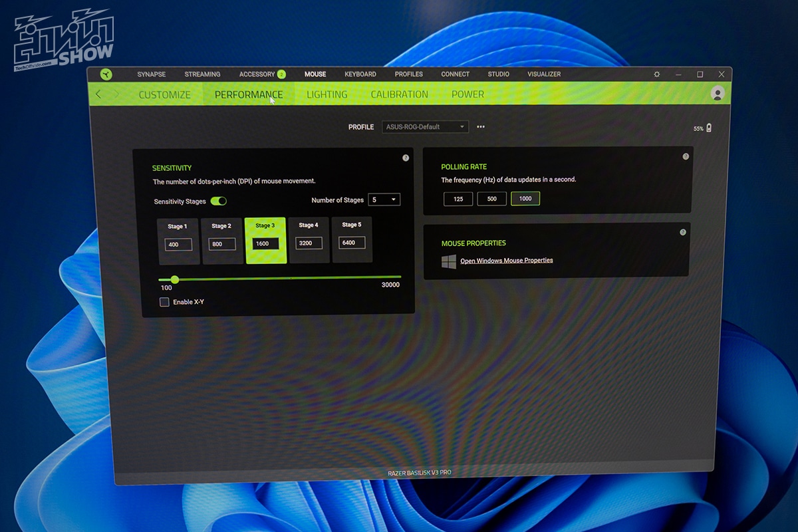
Task: Open the Keyboard tab
Action: [360, 74]
